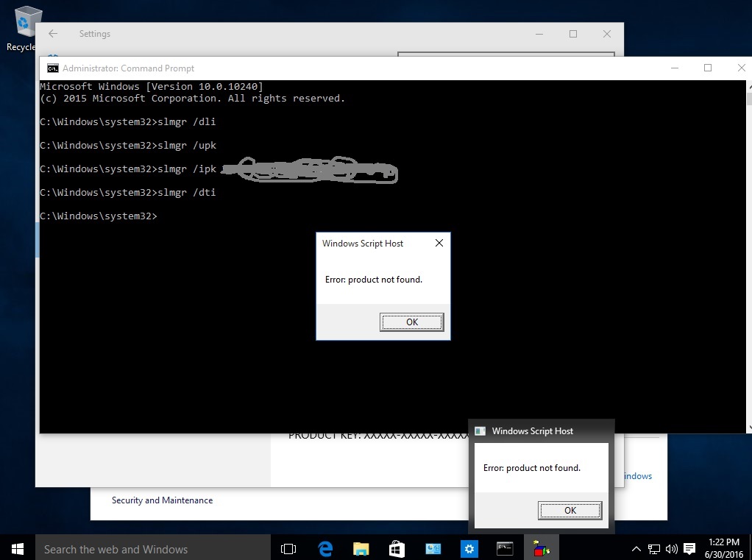The image size is (752, 560).
Task: Click the Settings window back arrow
Action: point(53,34)
